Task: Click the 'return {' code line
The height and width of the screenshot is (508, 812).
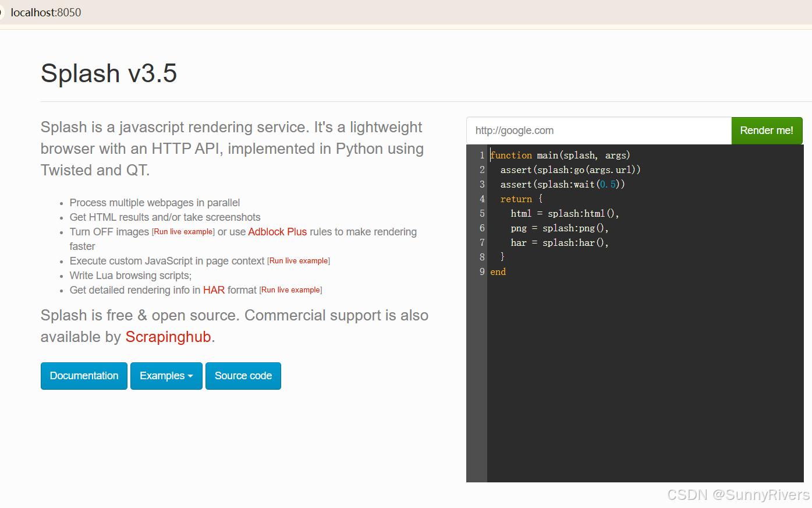Action: [522, 199]
